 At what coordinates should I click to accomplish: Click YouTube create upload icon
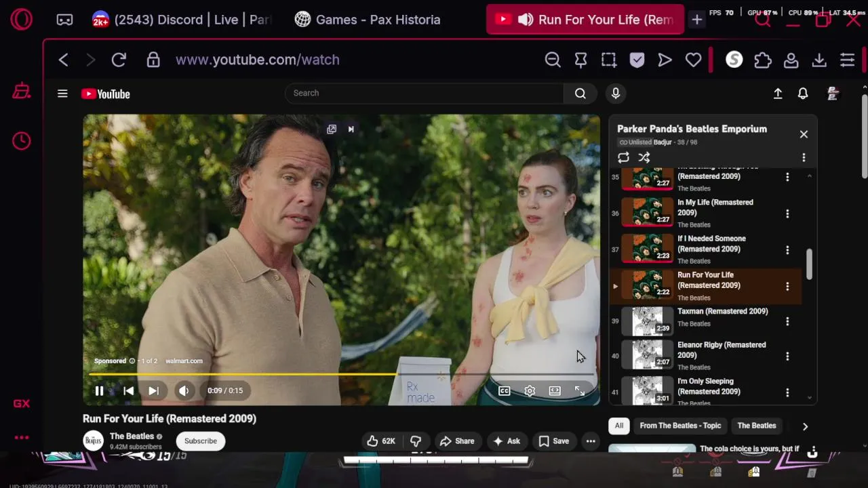click(778, 94)
